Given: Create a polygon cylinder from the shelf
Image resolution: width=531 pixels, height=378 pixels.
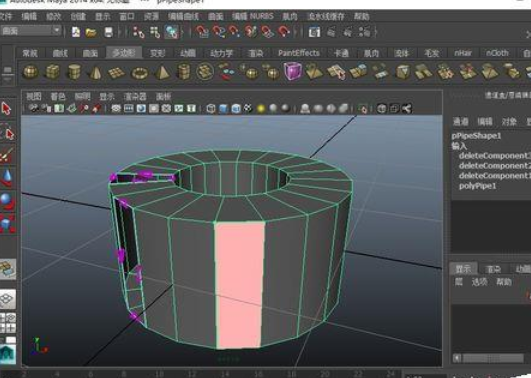Looking at the screenshot, I should point(74,72).
